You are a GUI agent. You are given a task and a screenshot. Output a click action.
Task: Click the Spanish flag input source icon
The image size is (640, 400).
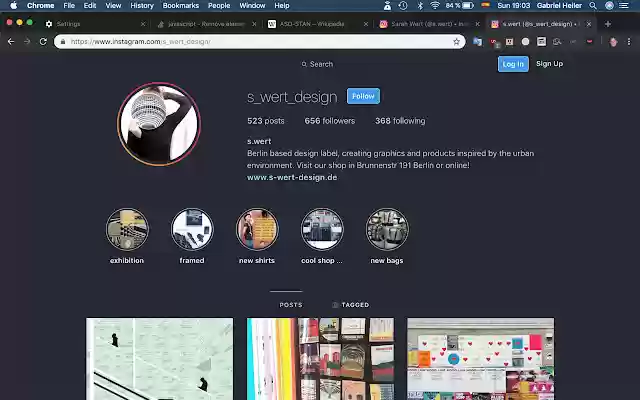[x=485, y=5]
